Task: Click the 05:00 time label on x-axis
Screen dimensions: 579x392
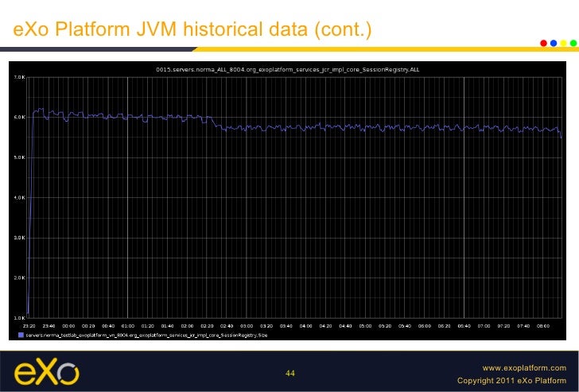Action: pyautogui.click(x=365, y=326)
